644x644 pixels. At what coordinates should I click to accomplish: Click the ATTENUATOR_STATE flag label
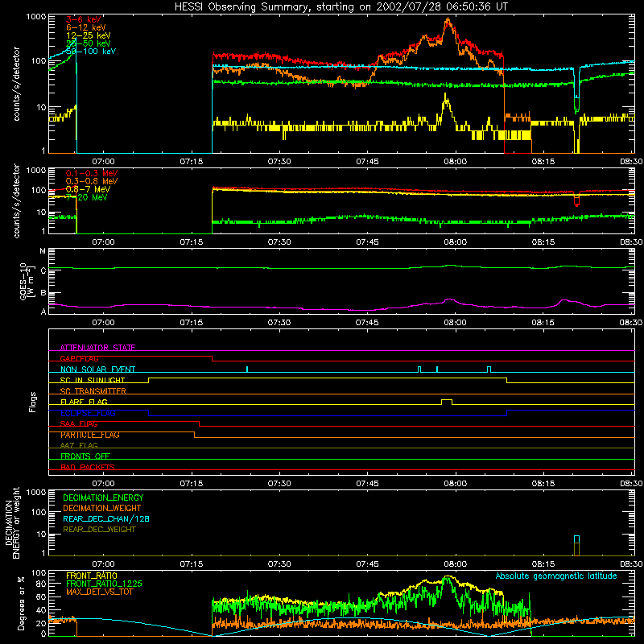click(97, 348)
